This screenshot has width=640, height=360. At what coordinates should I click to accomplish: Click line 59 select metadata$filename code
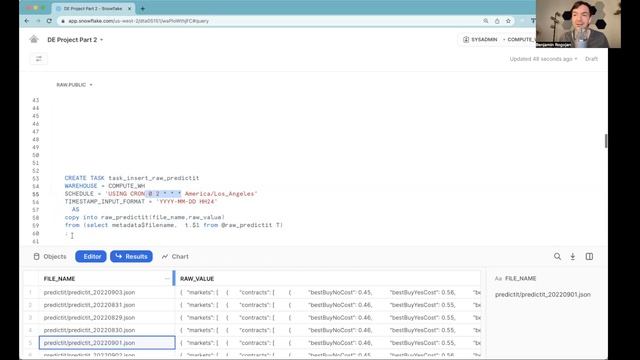tap(173, 225)
